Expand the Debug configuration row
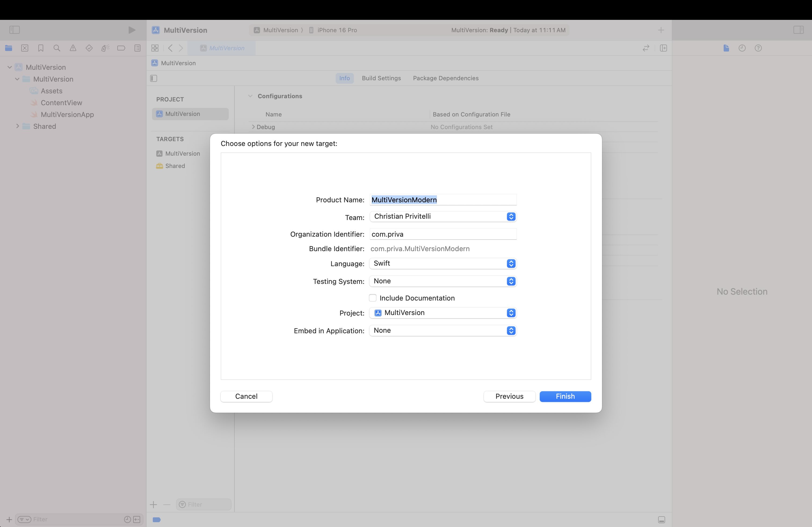The height and width of the screenshot is (527, 812). click(x=253, y=127)
